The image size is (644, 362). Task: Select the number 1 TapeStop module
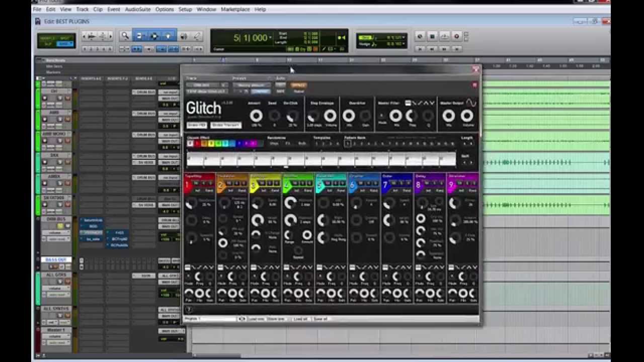pyautogui.click(x=187, y=186)
